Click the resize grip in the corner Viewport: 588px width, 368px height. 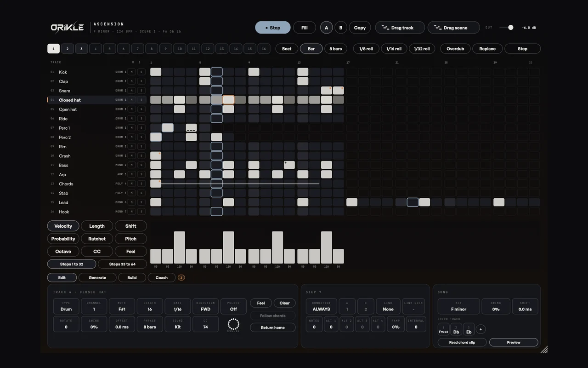pyautogui.click(x=544, y=350)
